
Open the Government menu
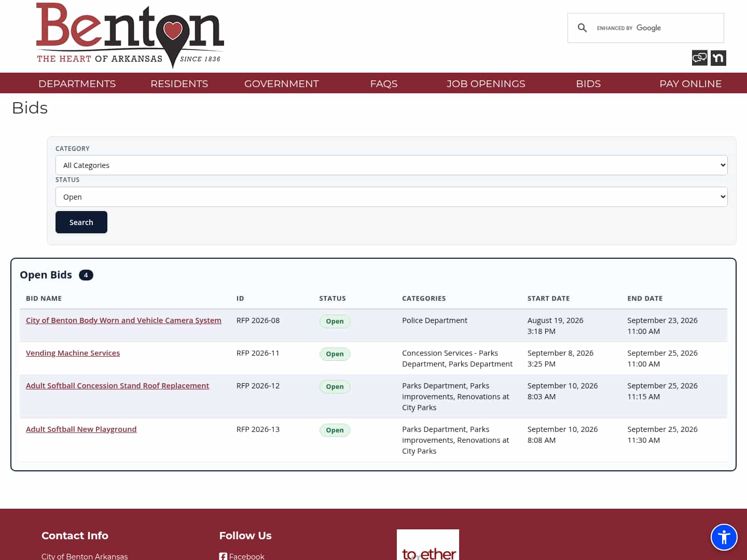(x=282, y=83)
